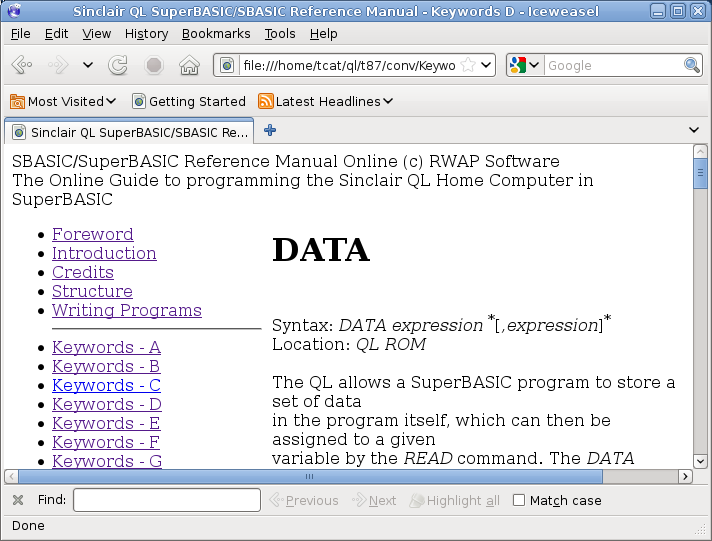Viewport: 712px width, 541px height.
Task: Open the Bookmarks menu
Action: coord(216,34)
